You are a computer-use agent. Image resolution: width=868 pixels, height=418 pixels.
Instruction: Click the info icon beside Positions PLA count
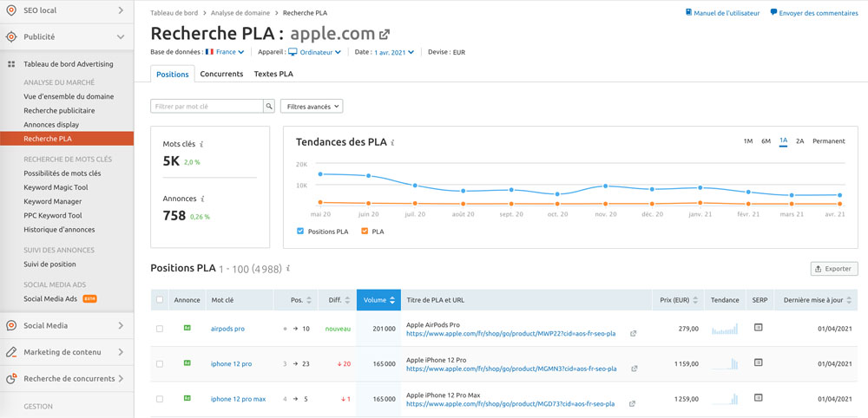[288, 269]
